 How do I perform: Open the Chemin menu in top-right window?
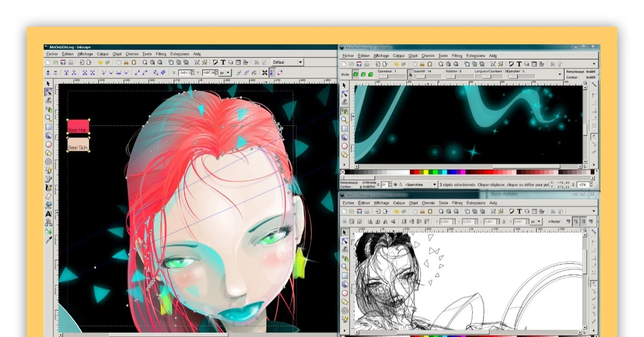[x=428, y=56]
